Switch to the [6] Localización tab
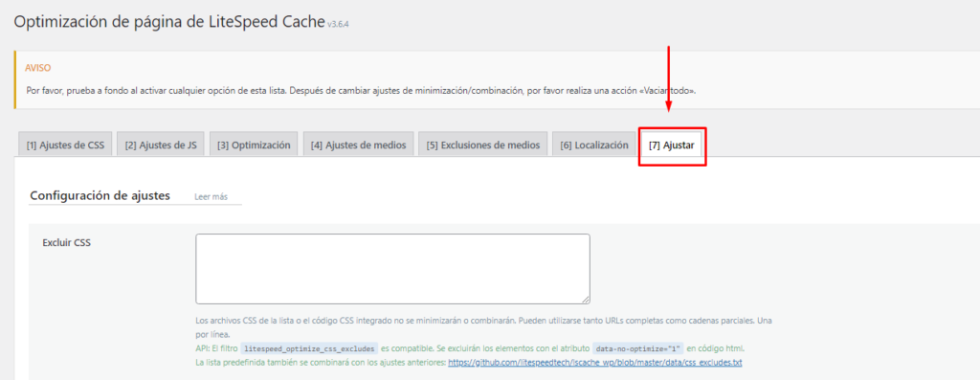The image size is (980, 380). 593,145
